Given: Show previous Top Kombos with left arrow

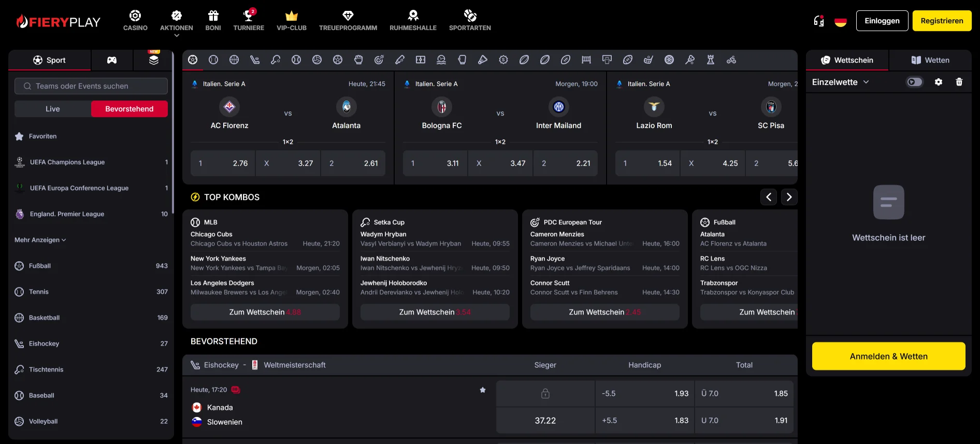Looking at the screenshot, I should pyautogui.click(x=769, y=197).
